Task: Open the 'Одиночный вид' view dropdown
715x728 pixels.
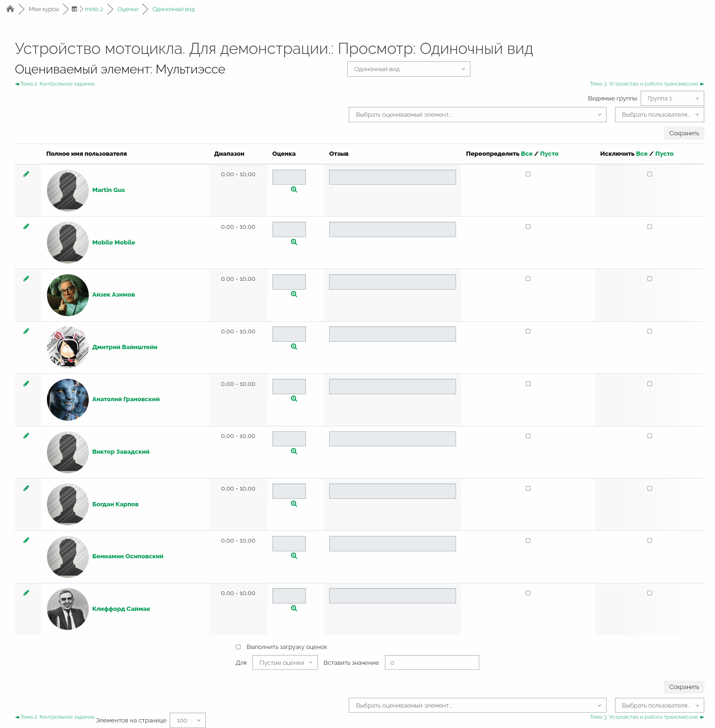Action: click(x=409, y=69)
